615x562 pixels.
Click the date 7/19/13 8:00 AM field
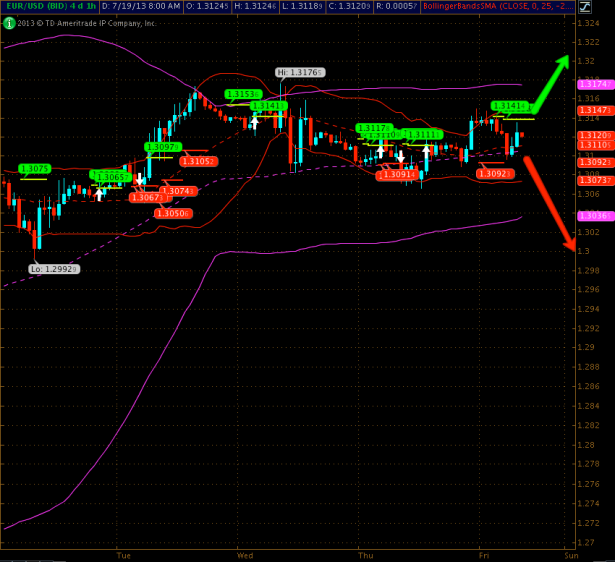click(148, 7)
